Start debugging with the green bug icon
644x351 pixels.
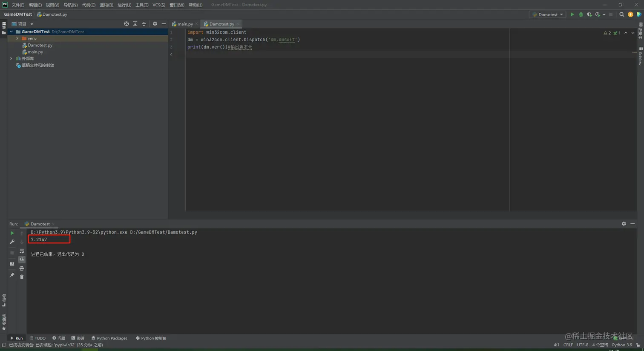[x=581, y=14]
